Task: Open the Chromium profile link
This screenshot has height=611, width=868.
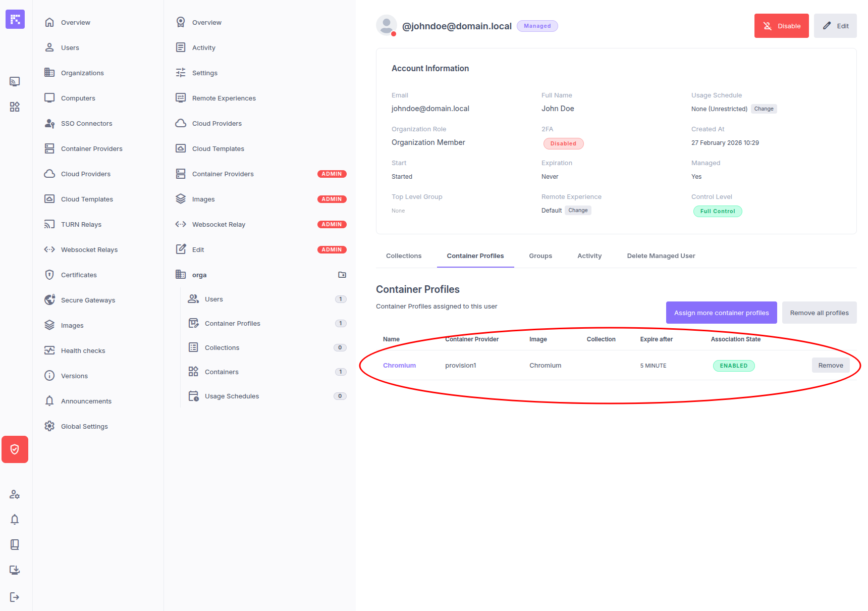Action: point(399,366)
